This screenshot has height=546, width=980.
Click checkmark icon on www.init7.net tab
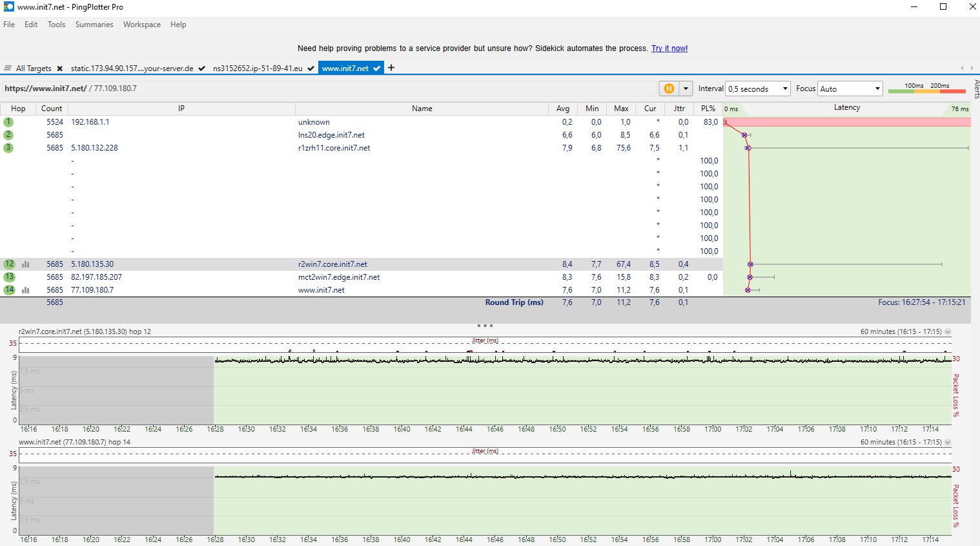pos(377,68)
